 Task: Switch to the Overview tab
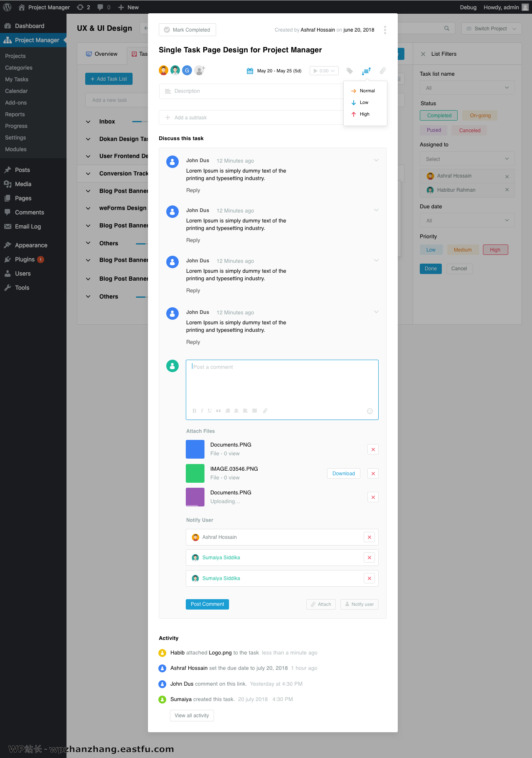[x=102, y=54]
